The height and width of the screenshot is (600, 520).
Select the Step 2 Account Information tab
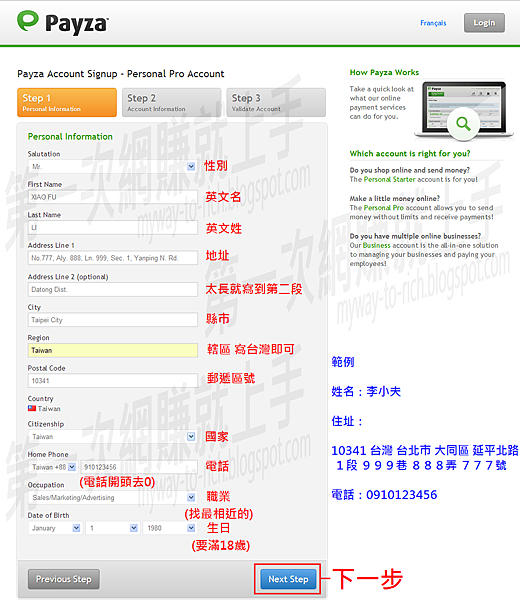[x=171, y=102]
